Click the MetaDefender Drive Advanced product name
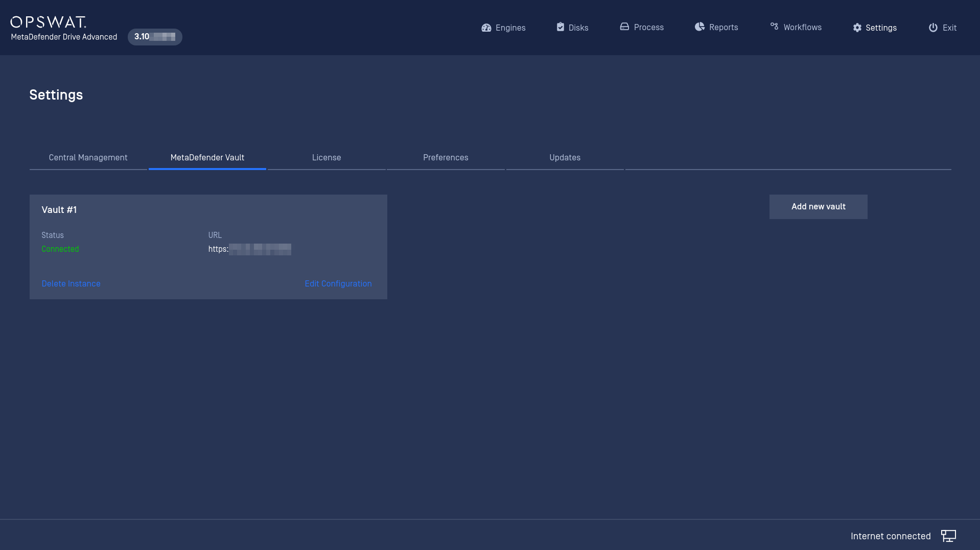Screen dimensions: 980x550 pyautogui.click(x=64, y=37)
